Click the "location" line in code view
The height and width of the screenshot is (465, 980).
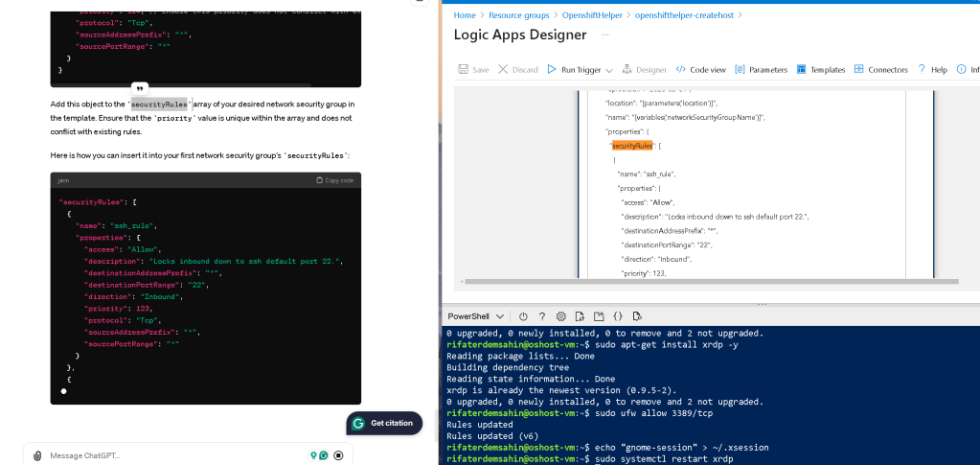click(661, 103)
